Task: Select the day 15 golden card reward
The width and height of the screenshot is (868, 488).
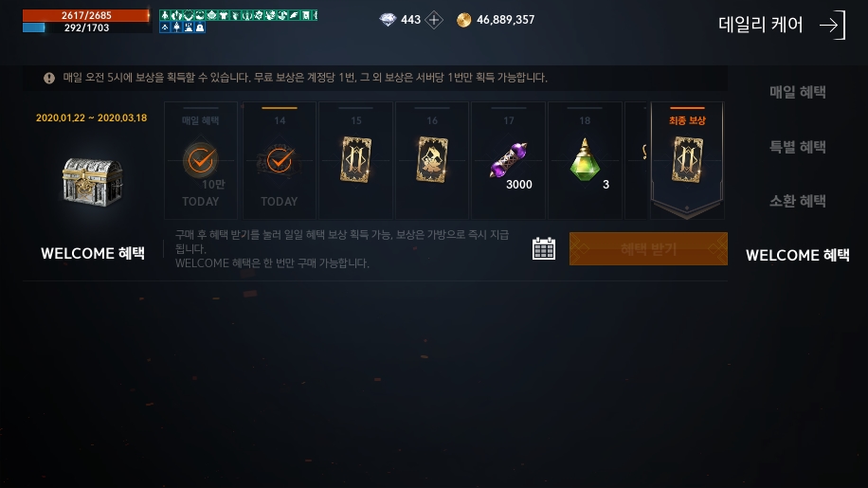Action: coord(355,160)
